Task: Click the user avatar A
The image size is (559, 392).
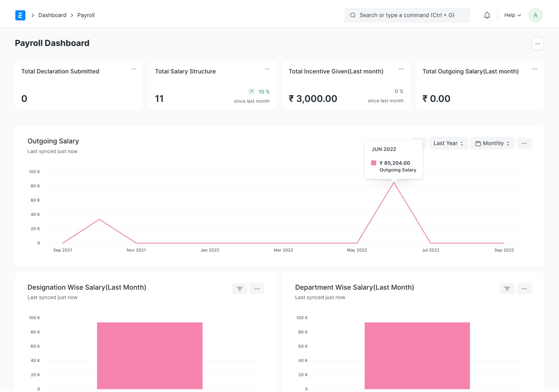Action: 535,15
